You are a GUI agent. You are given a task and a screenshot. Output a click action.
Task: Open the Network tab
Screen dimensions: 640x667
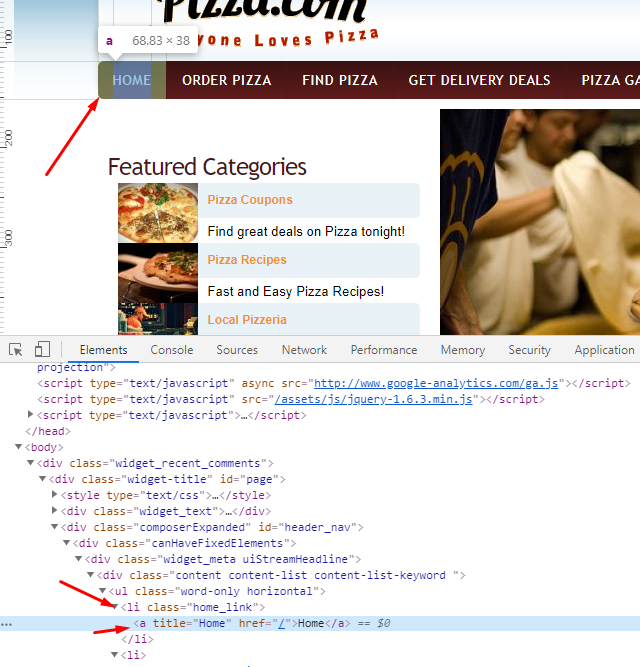tap(304, 350)
